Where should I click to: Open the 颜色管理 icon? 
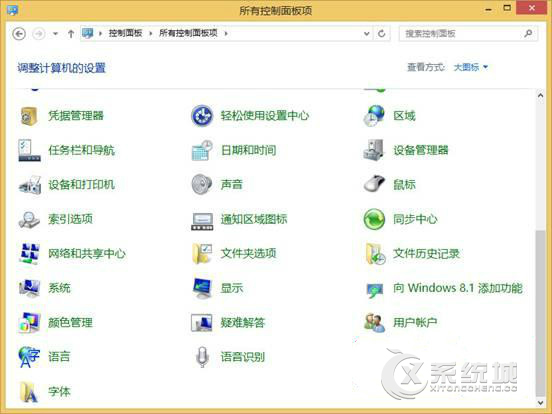29,322
